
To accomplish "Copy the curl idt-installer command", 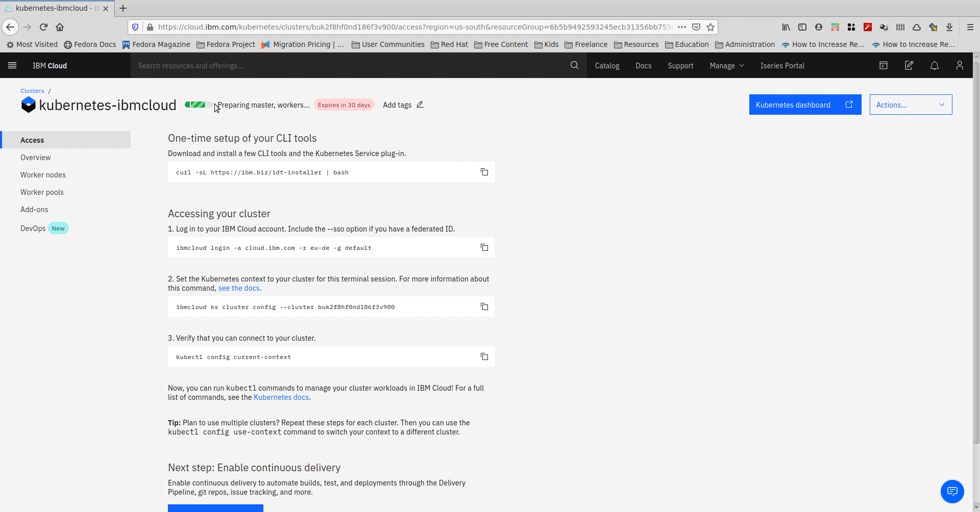I will click(x=484, y=172).
